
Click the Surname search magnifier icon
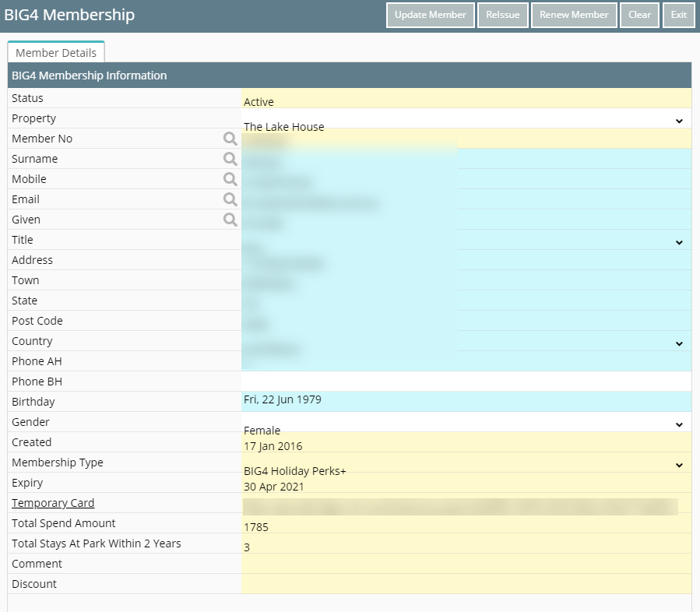(230, 159)
